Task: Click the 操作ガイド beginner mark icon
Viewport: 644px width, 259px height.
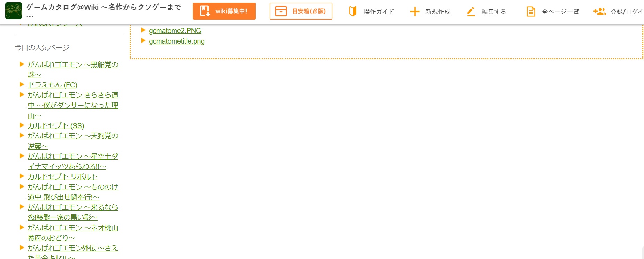Action: tap(353, 12)
